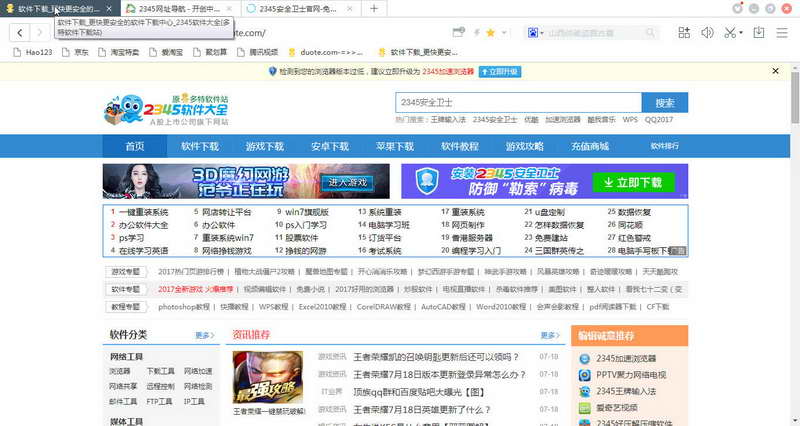Open the dropdown arrow next to the star
The width and height of the screenshot is (800, 426).
(x=504, y=33)
